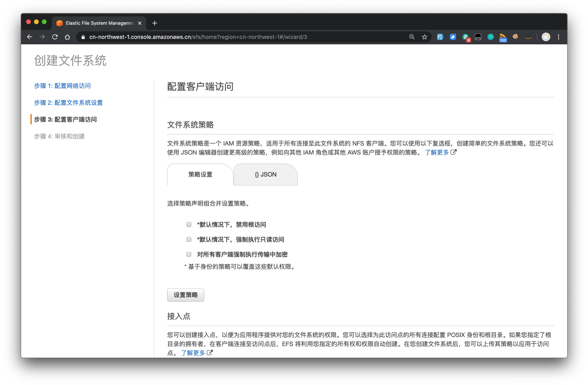Enable 默认情况下，禁用根访问 checkbox

(189, 224)
